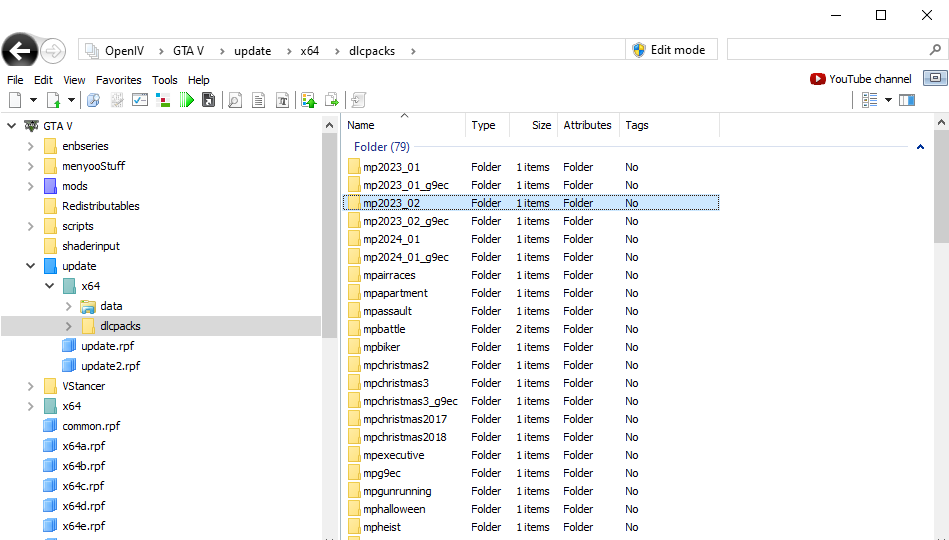Expand the mods folder in tree

(x=30, y=186)
